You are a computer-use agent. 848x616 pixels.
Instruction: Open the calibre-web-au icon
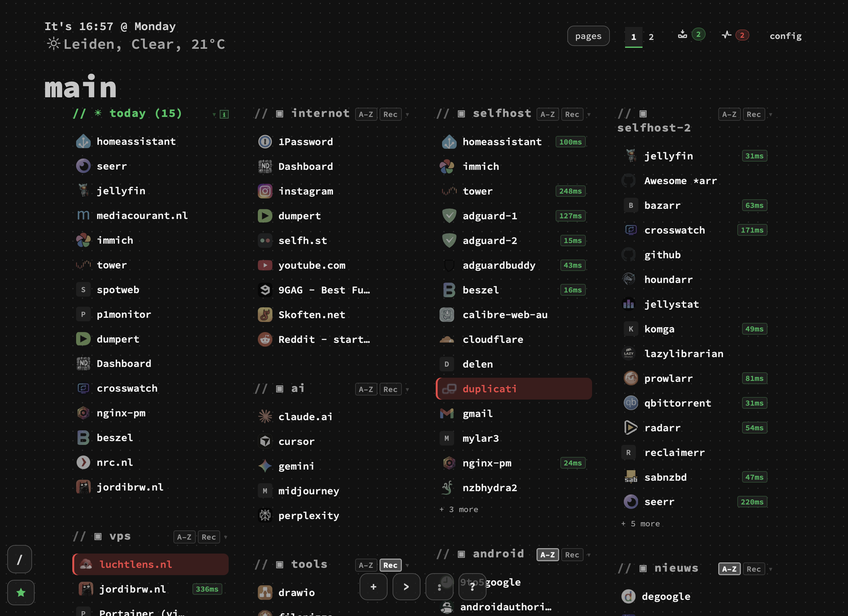(447, 315)
